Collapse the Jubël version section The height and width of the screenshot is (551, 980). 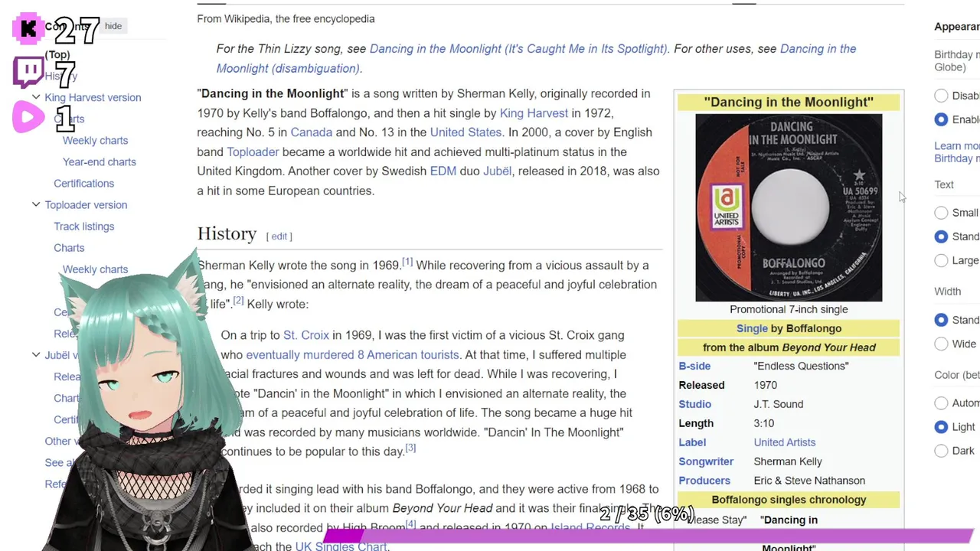tap(36, 355)
